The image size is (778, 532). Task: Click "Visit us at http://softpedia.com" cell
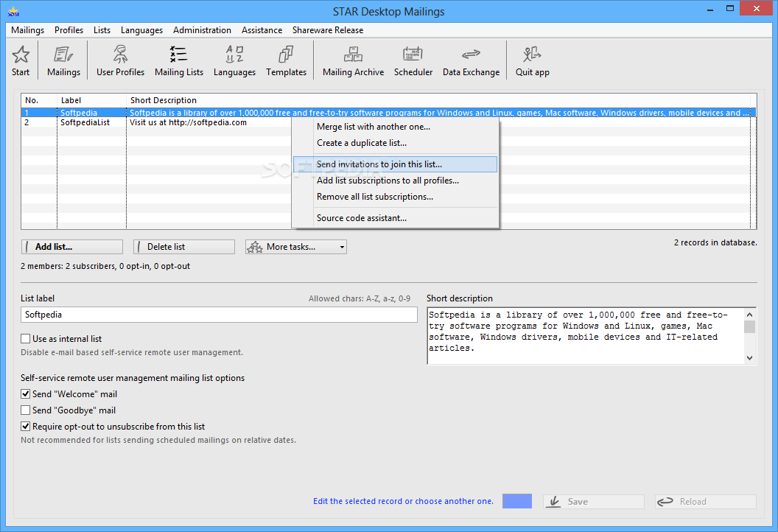pyautogui.click(x=188, y=122)
